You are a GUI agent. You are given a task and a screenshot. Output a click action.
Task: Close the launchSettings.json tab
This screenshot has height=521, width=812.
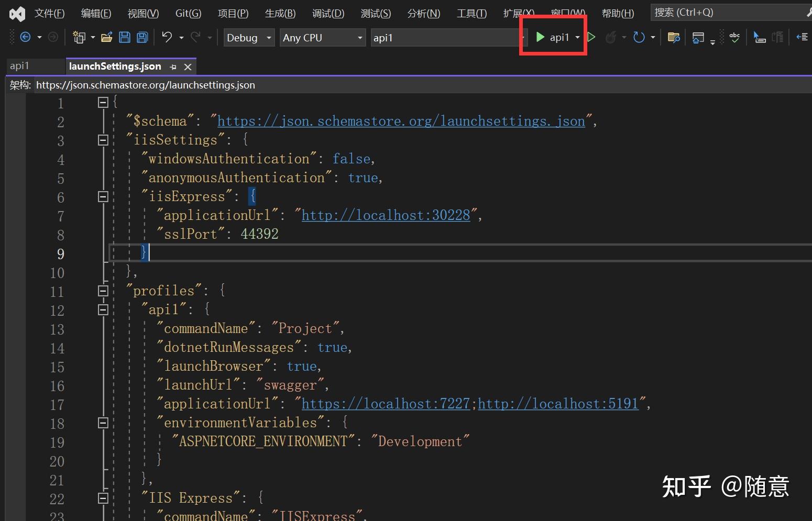[188, 67]
